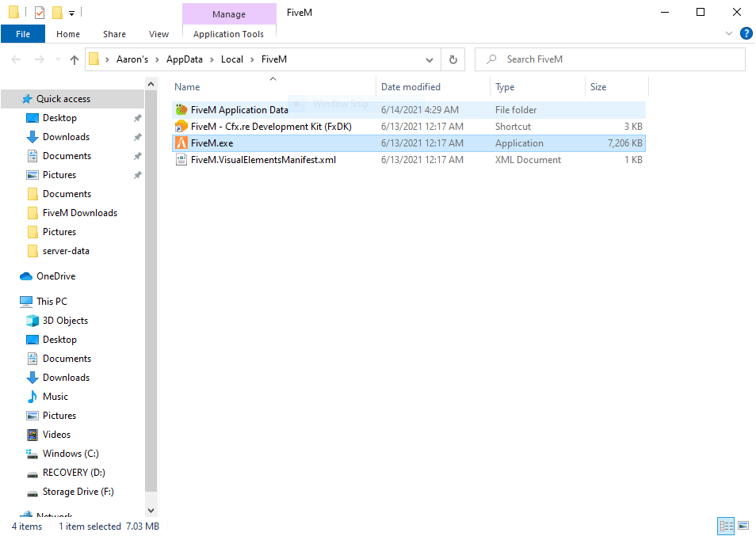
Task: Click New folder icon in title bar
Action: tap(57, 13)
